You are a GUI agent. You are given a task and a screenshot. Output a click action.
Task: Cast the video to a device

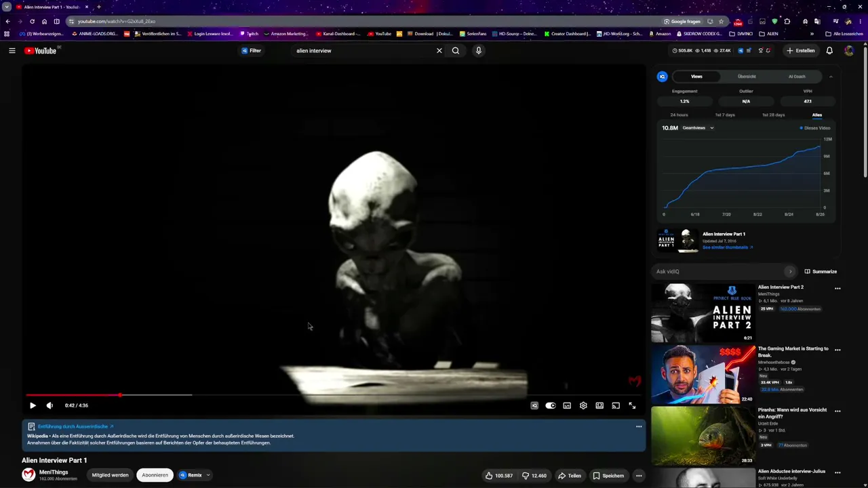pyautogui.click(x=616, y=405)
